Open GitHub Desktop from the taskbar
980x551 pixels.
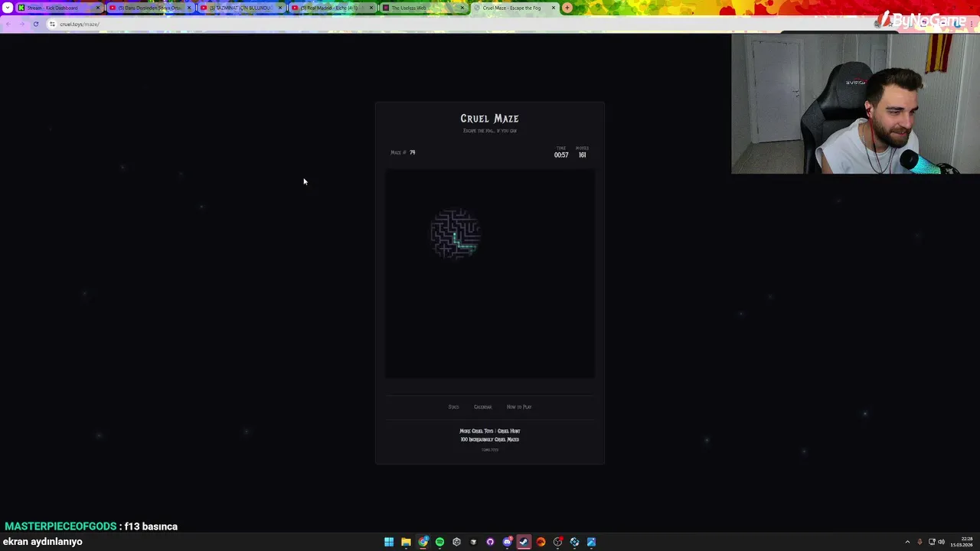[x=490, y=542]
